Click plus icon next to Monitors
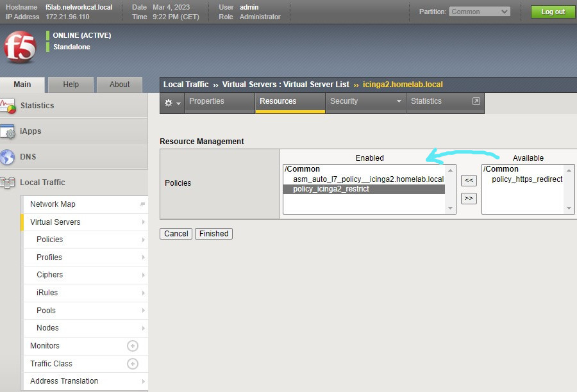 pyautogui.click(x=133, y=346)
